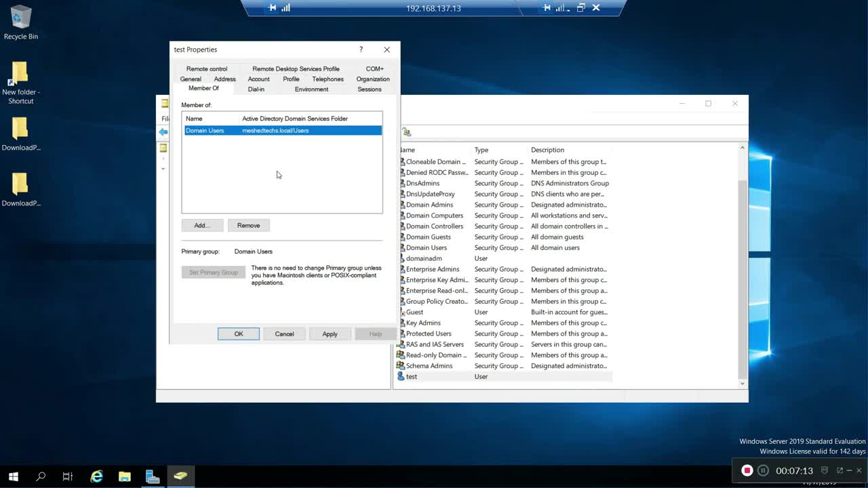Select the Domain Guests group icon
Viewport: 868px width, 488px height.
pyautogui.click(x=401, y=237)
